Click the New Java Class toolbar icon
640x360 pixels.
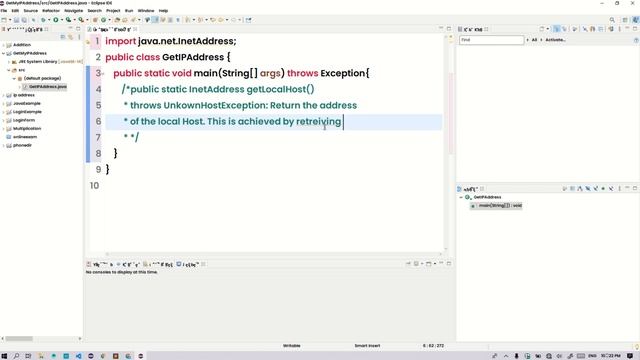pos(103,20)
